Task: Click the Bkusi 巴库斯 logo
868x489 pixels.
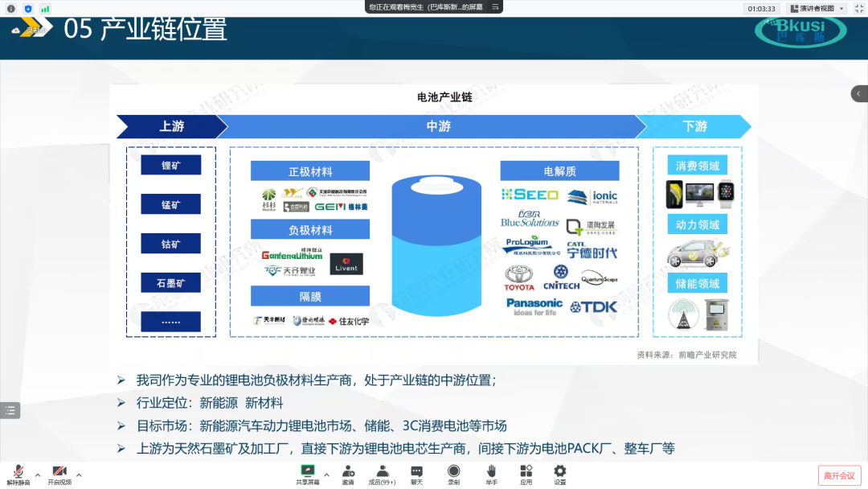Action: click(x=800, y=31)
